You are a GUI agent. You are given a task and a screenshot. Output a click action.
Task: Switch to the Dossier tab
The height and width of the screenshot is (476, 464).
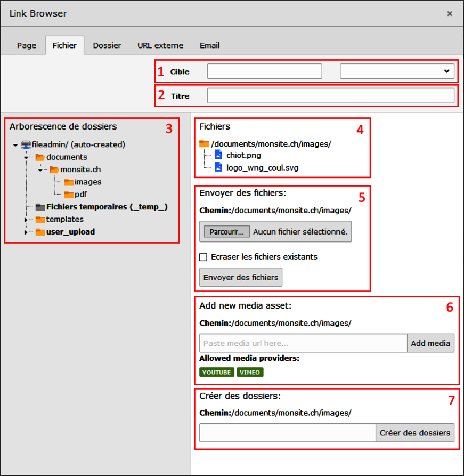point(107,45)
